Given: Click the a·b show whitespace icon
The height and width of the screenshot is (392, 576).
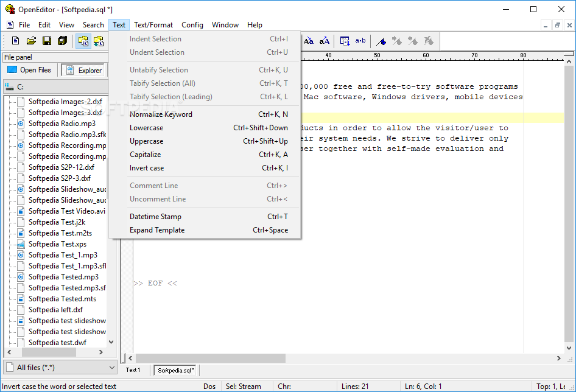Looking at the screenshot, I should point(360,41).
